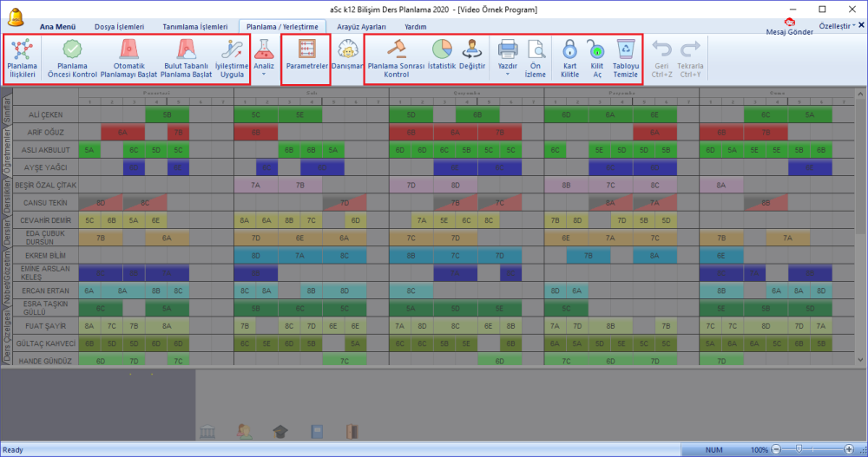Viewport: 868px width, 457px height.
Task: Click the blue book icon in bottom panel
Action: coord(317,432)
